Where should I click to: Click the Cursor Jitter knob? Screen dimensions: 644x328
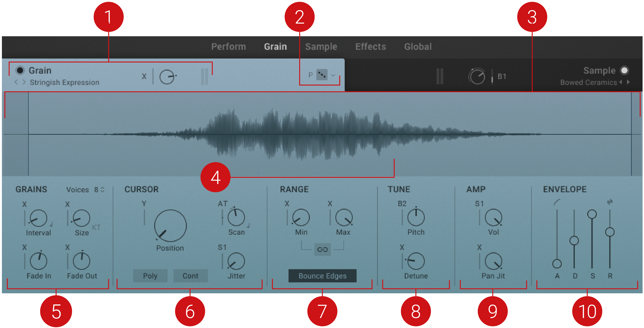coord(236,261)
